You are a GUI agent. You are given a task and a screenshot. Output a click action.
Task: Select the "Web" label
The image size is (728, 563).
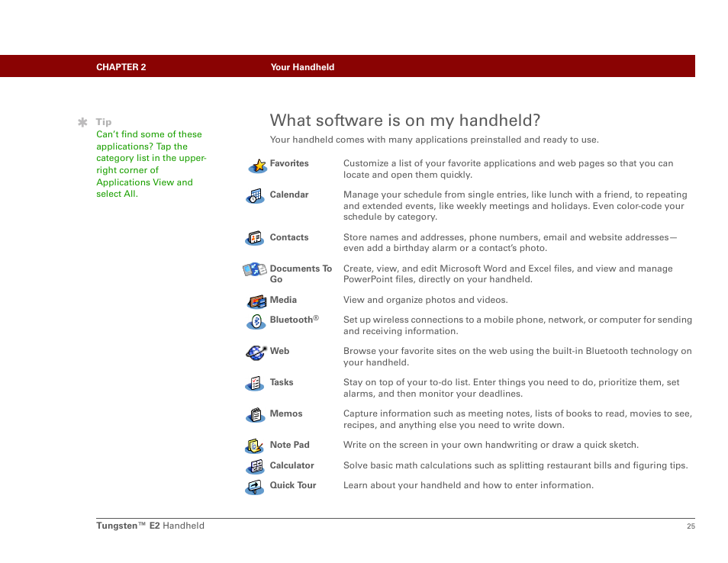point(279,351)
